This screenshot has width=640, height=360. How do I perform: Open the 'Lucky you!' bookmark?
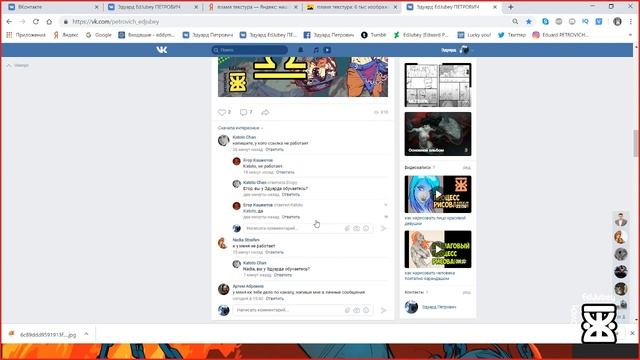click(474, 35)
